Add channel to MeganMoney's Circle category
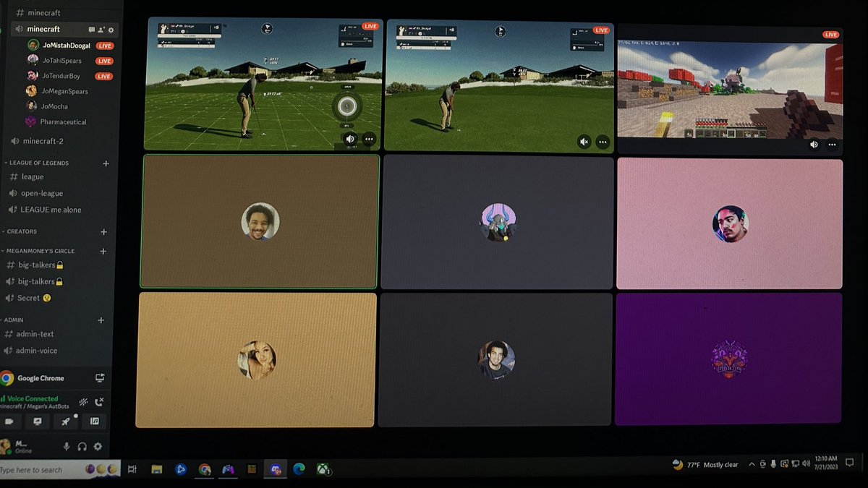 103,251
